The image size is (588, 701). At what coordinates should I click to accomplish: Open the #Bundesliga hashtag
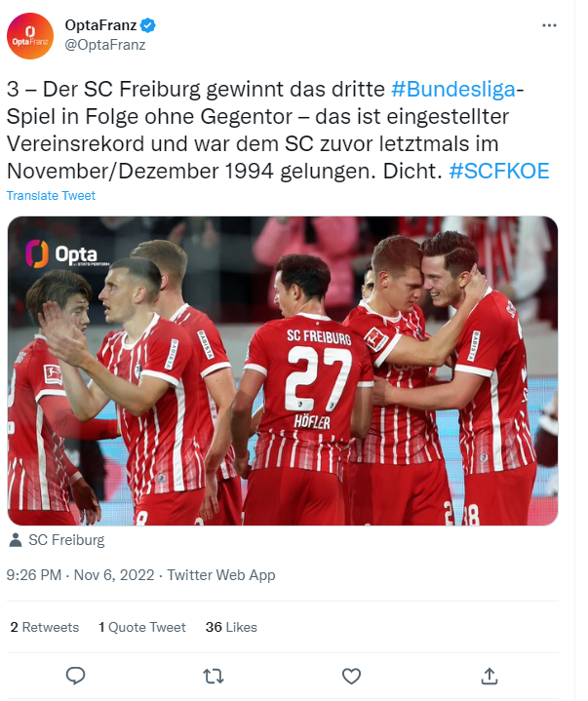coord(453,89)
